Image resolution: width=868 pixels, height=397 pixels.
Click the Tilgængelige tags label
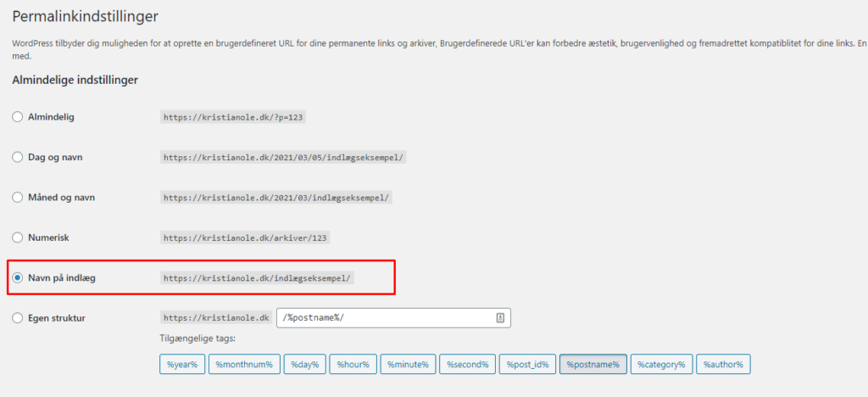pyautogui.click(x=197, y=338)
